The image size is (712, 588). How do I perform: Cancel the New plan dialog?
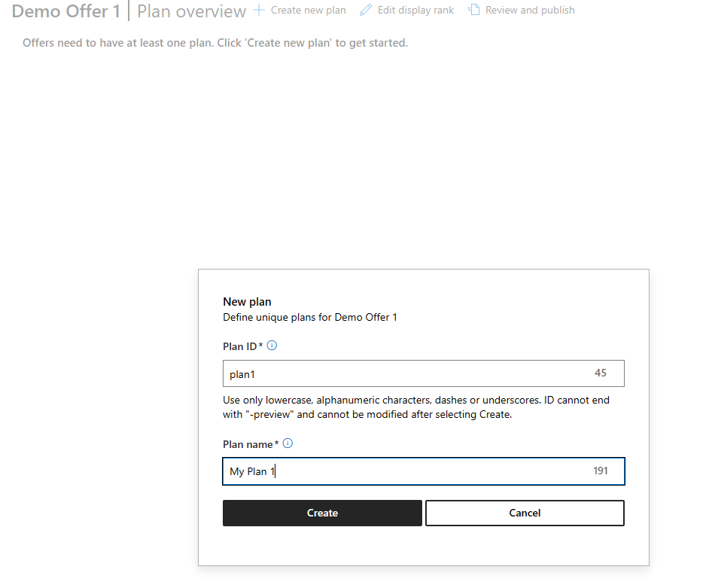tap(525, 513)
